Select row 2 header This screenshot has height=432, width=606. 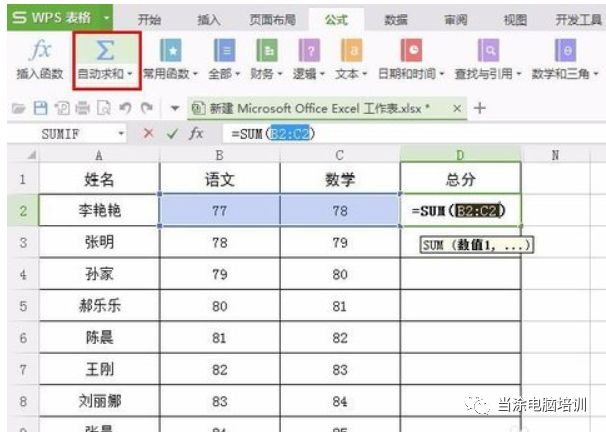(23, 211)
